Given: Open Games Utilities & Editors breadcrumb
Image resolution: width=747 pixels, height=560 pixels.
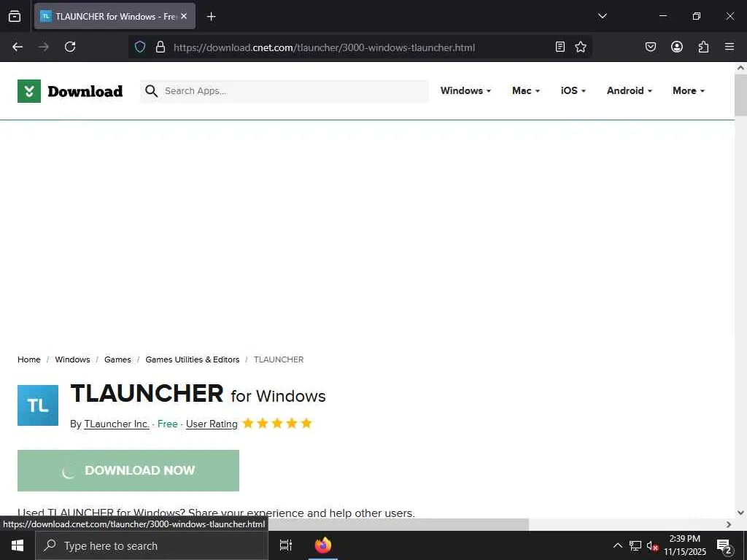Looking at the screenshot, I should tap(193, 359).
